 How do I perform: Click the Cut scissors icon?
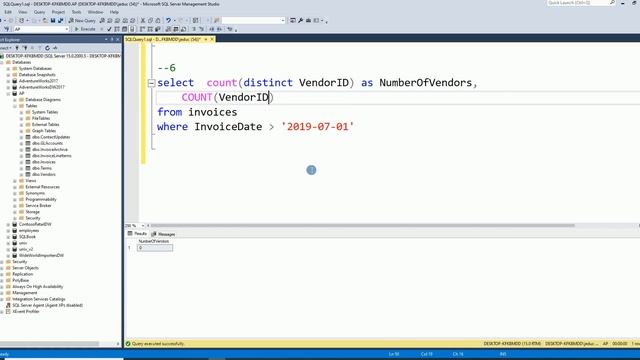[143, 20]
